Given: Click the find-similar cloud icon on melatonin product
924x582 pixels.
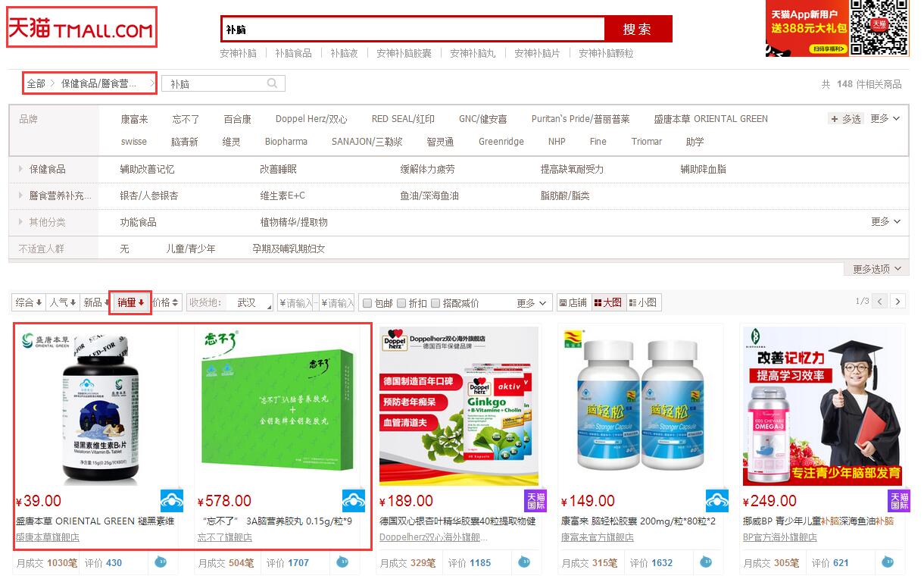Looking at the screenshot, I should (x=172, y=499).
